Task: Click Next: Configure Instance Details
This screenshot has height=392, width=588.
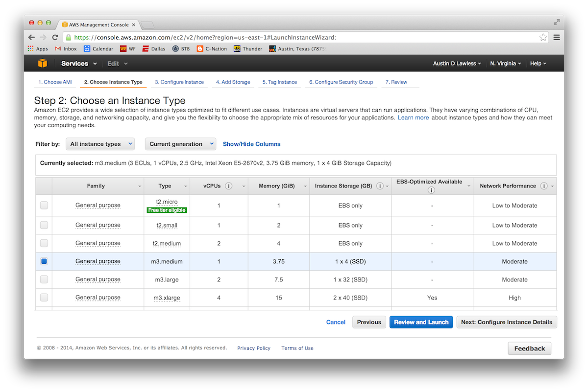Action: click(x=507, y=322)
